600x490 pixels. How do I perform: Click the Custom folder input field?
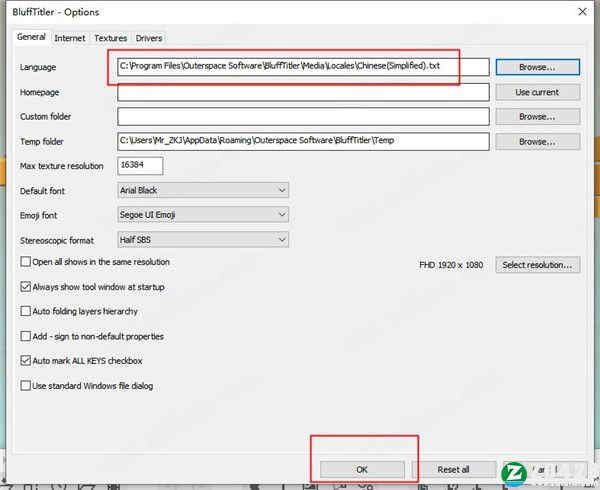(x=303, y=117)
